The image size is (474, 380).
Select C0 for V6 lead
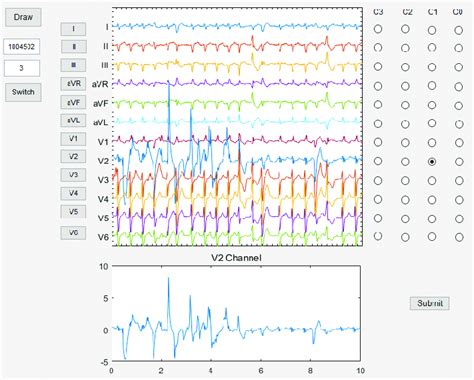coord(459,237)
